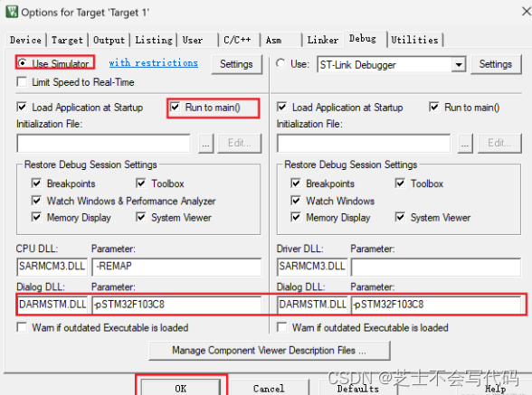Viewport: 532px width, 395px height.
Task: Click debugger Dialog DLL field DARMSTM.DLL
Action: click(312, 305)
